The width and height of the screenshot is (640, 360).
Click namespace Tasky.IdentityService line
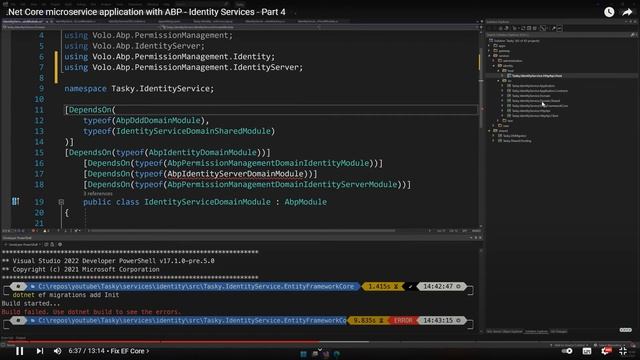139,89
